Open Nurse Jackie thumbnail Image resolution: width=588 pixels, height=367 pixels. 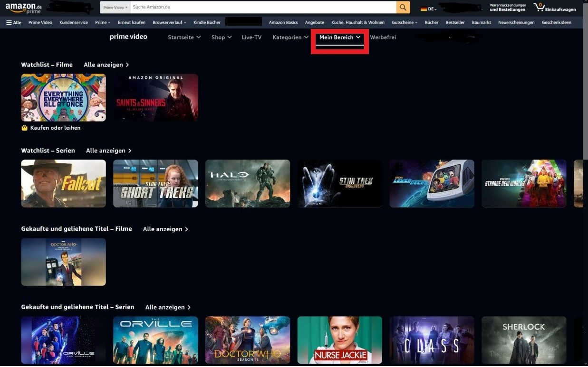340,340
